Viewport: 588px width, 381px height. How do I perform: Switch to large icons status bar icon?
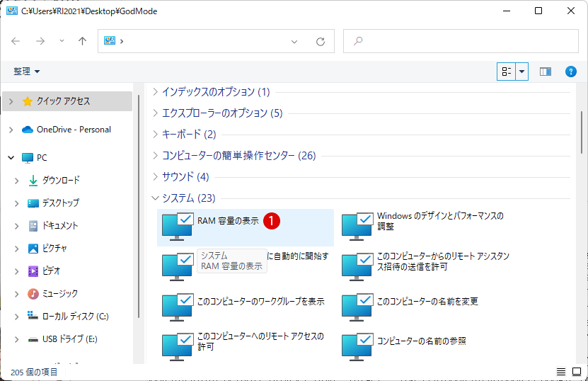(577, 372)
